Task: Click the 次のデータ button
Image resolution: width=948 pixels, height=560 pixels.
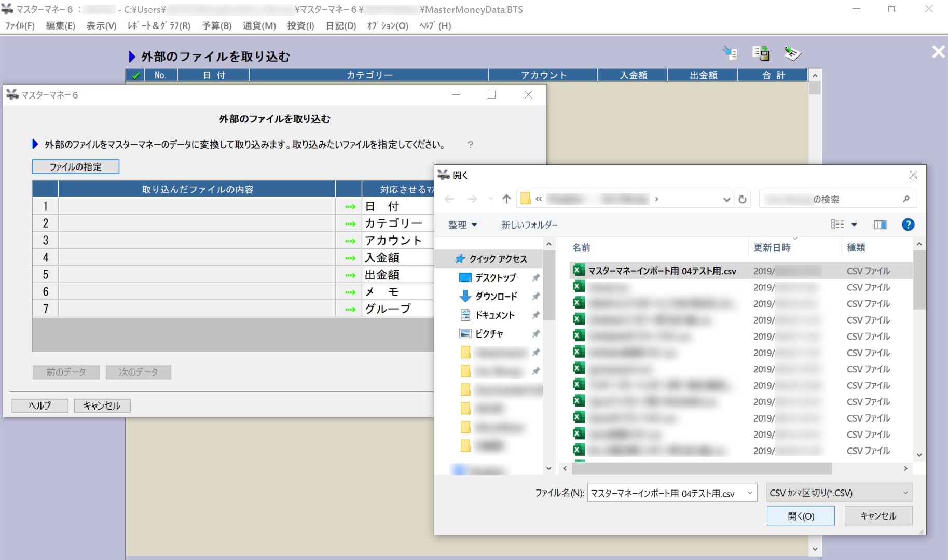Action: coord(139,372)
